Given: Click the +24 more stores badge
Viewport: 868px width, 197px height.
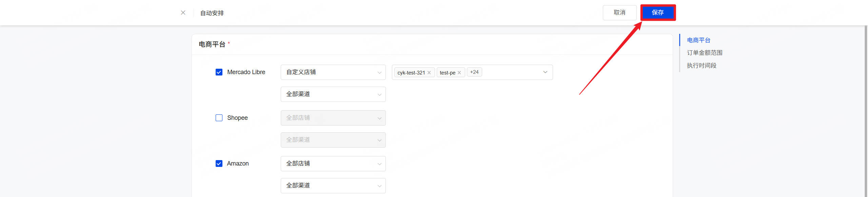Looking at the screenshot, I should pyautogui.click(x=474, y=72).
